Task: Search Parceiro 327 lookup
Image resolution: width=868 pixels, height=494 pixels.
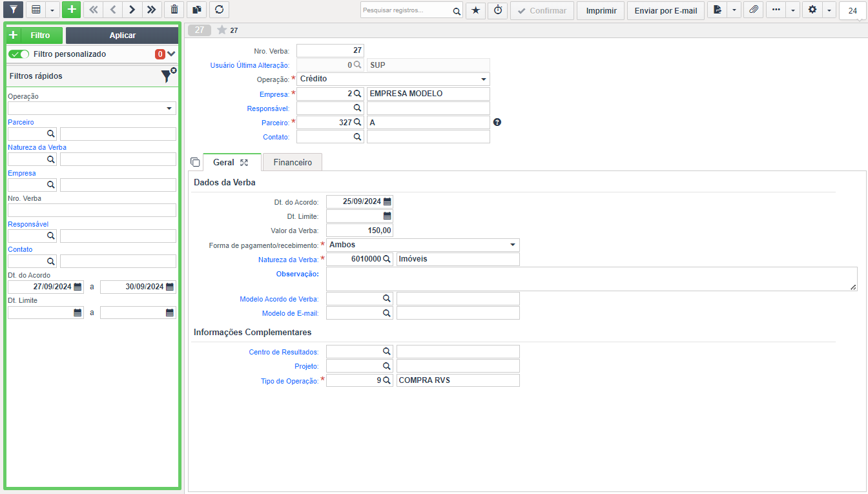Action: 357,122
